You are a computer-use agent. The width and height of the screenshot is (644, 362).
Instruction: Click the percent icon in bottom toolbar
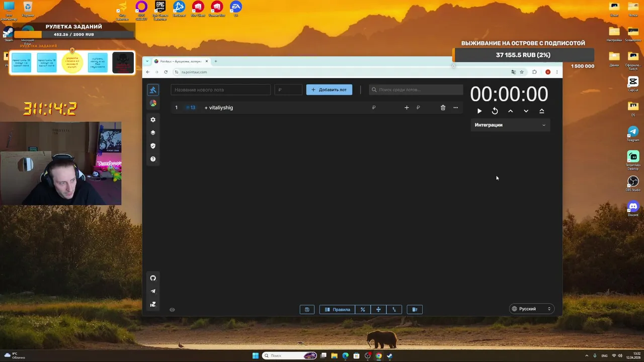pyautogui.click(x=363, y=309)
